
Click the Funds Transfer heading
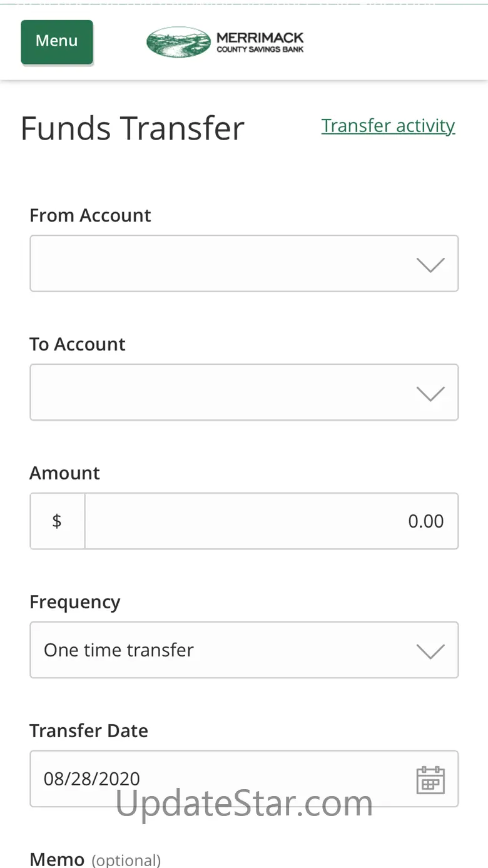(132, 128)
